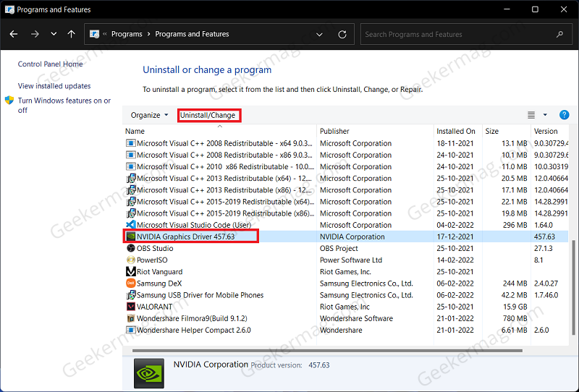Click the large NVIDIA logo in details pane
The image size is (579, 392).
coord(149,373)
